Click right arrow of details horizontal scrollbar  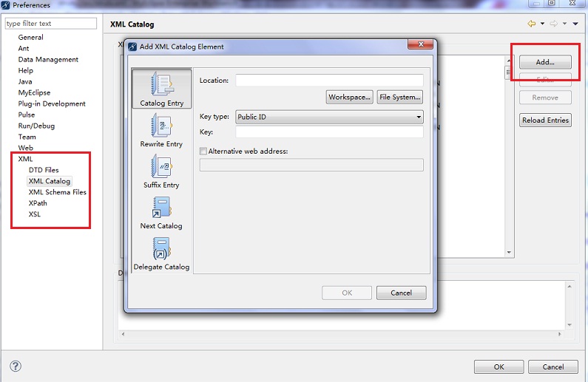coord(559,334)
